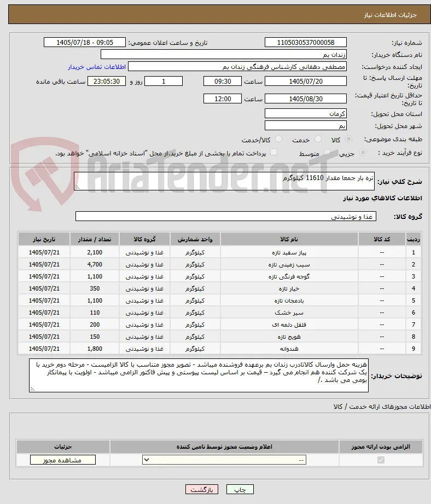Screen dimensions: 431x504
Task: Select the پیاز سفید تازه row
Action: pyautogui.click(x=219, y=252)
